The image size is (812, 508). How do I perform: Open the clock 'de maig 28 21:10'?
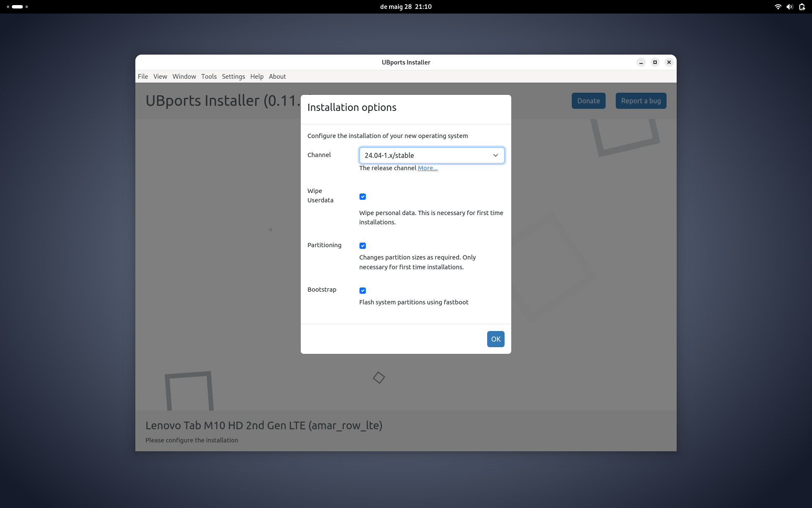[406, 7]
